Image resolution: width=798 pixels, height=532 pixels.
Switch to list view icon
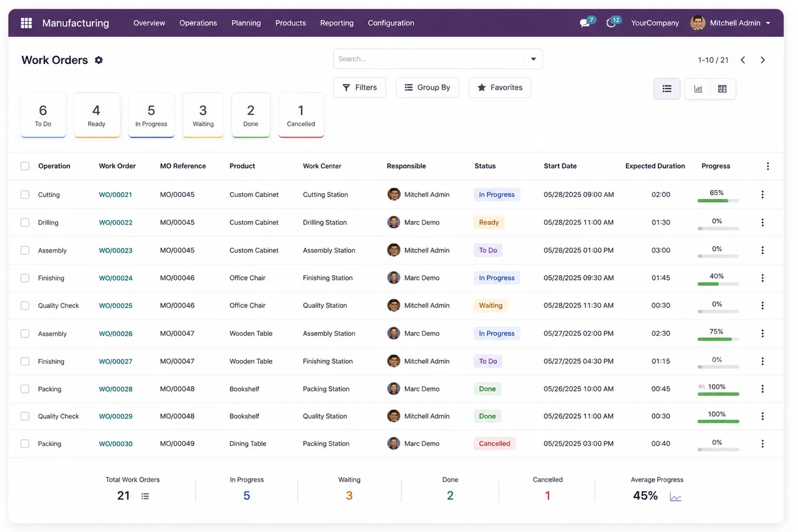pyautogui.click(x=667, y=89)
